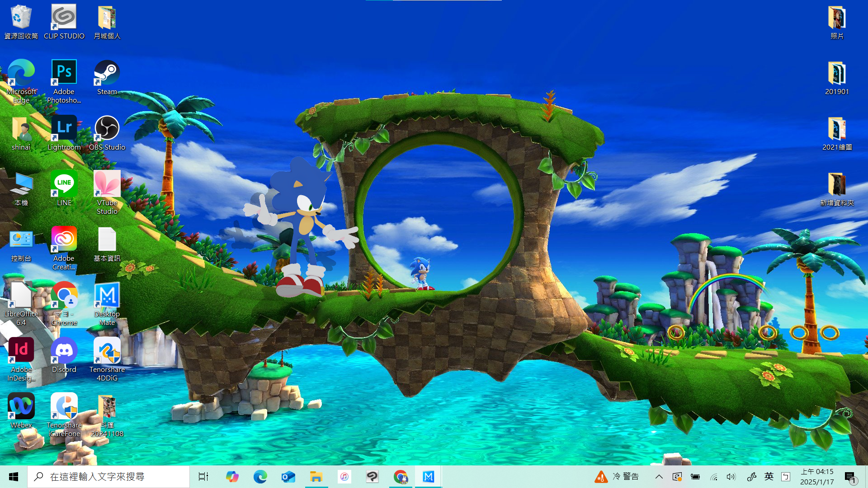Open the taskbar clock showing 上午 04:15

817,477
